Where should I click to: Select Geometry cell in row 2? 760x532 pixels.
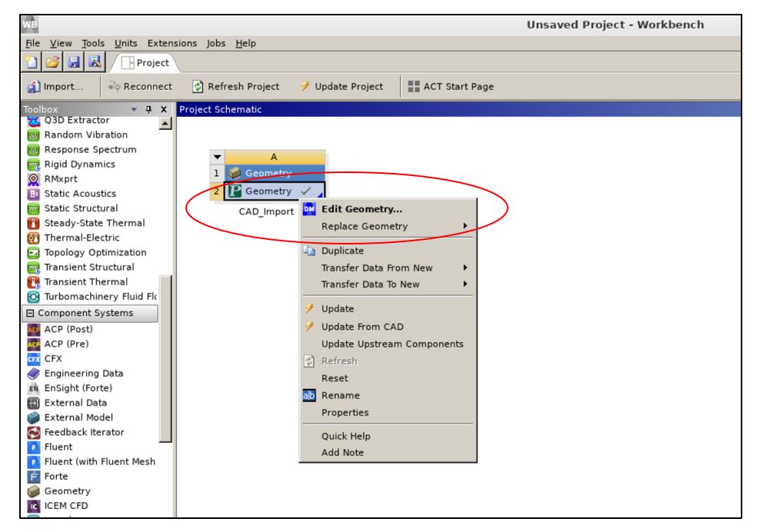coord(275,191)
